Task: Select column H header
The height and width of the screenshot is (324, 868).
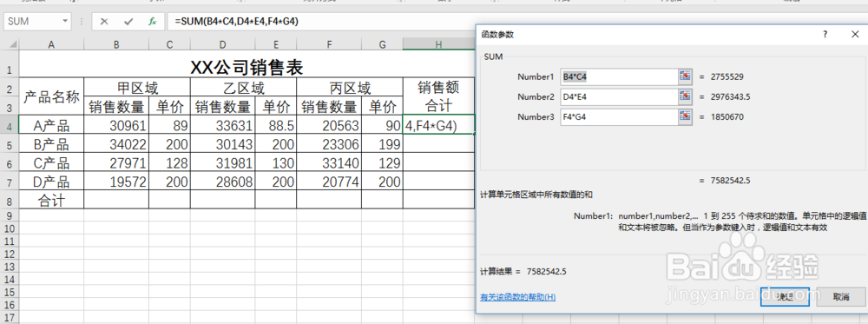Action: (x=438, y=43)
